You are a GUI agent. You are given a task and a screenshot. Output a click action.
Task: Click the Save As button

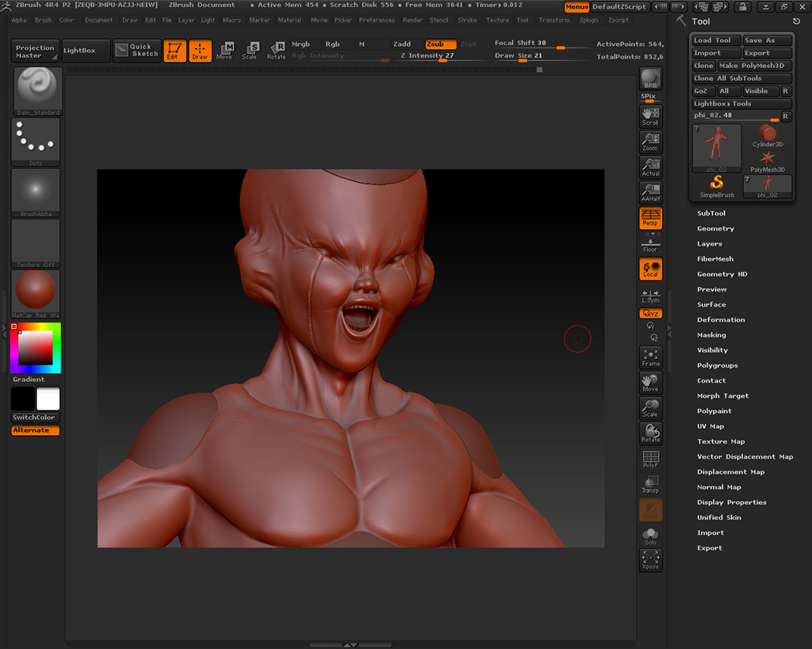point(767,40)
